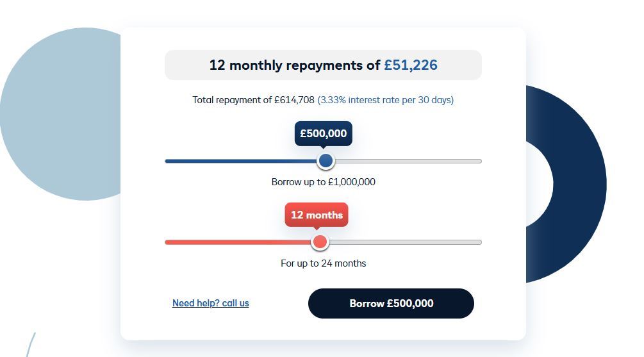Click the For up to 24 months label
This screenshot has height=357, width=644.
323,263
